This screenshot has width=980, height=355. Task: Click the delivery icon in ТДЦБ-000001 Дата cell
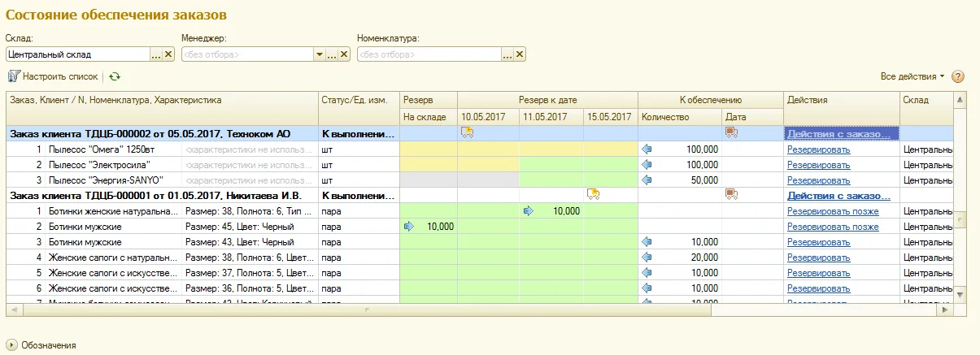(x=731, y=194)
